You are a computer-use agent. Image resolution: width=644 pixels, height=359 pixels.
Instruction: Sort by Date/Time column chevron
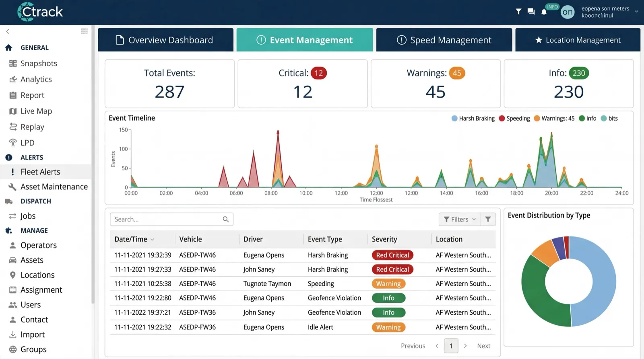pos(152,239)
